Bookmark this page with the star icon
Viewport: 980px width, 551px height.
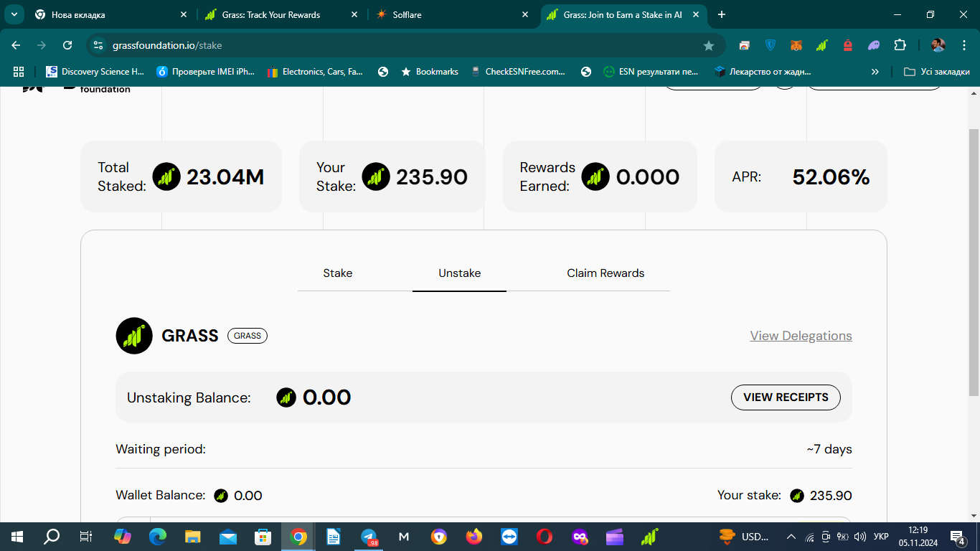(709, 45)
